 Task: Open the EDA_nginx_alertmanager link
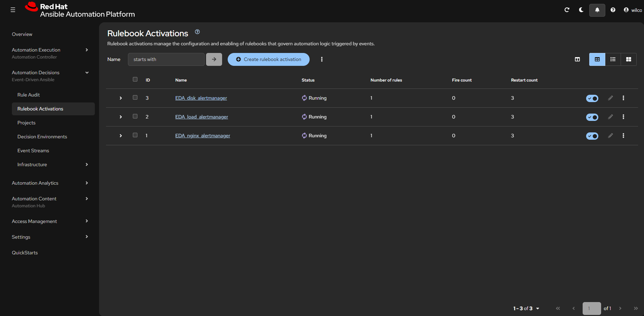coord(203,136)
